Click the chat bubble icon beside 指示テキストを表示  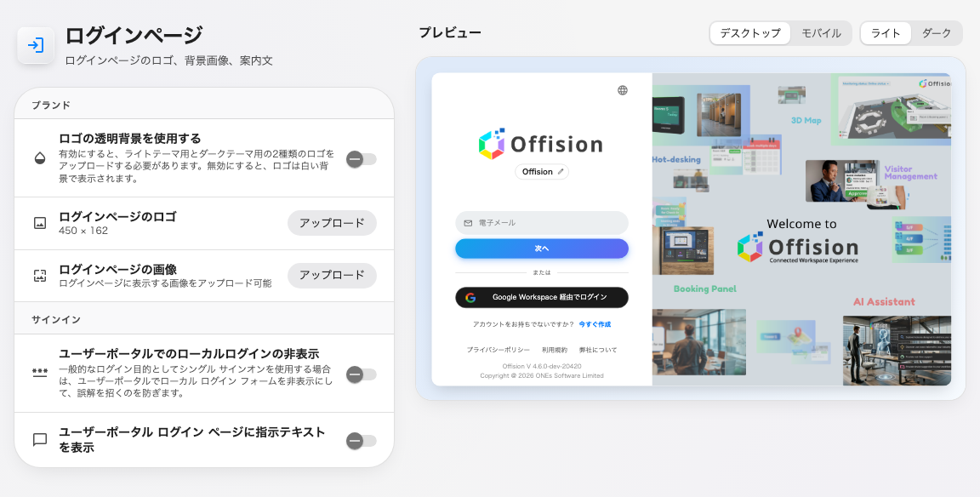point(40,440)
